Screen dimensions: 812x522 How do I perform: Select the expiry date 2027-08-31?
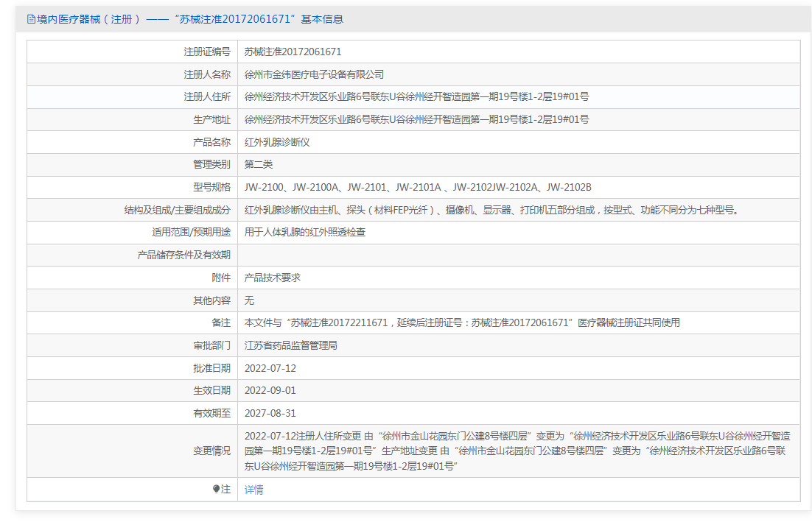click(x=270, y=413)
